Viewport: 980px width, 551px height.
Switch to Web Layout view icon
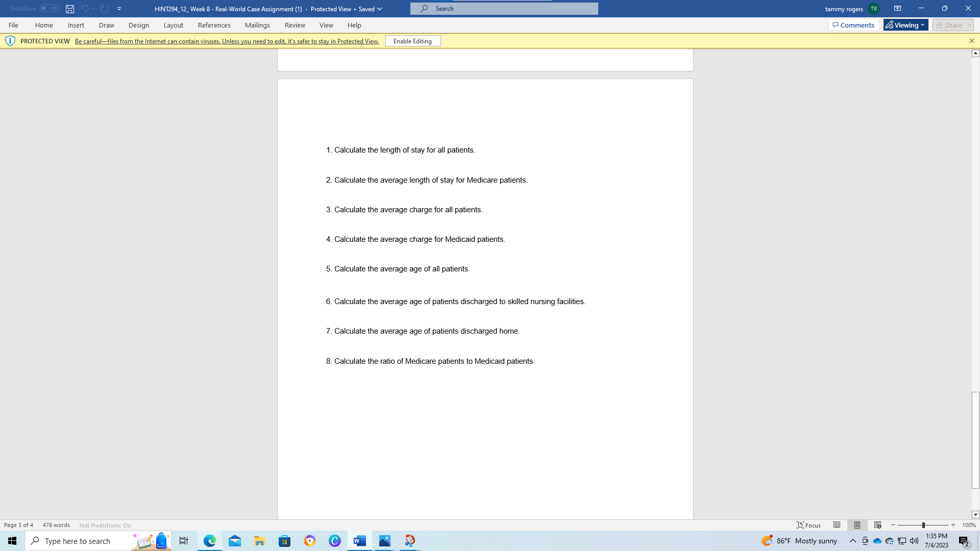877,525
